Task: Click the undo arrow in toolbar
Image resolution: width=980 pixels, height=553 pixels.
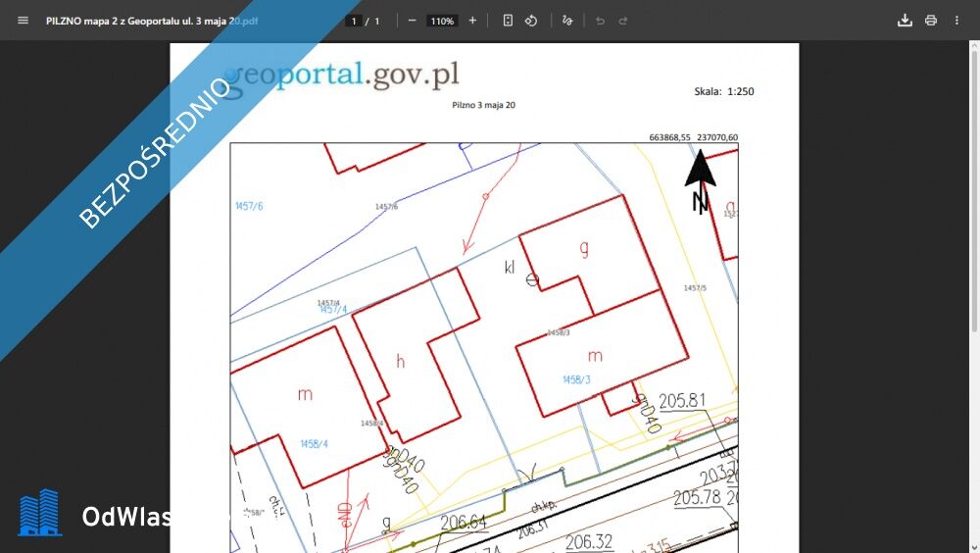Action: 600,21
